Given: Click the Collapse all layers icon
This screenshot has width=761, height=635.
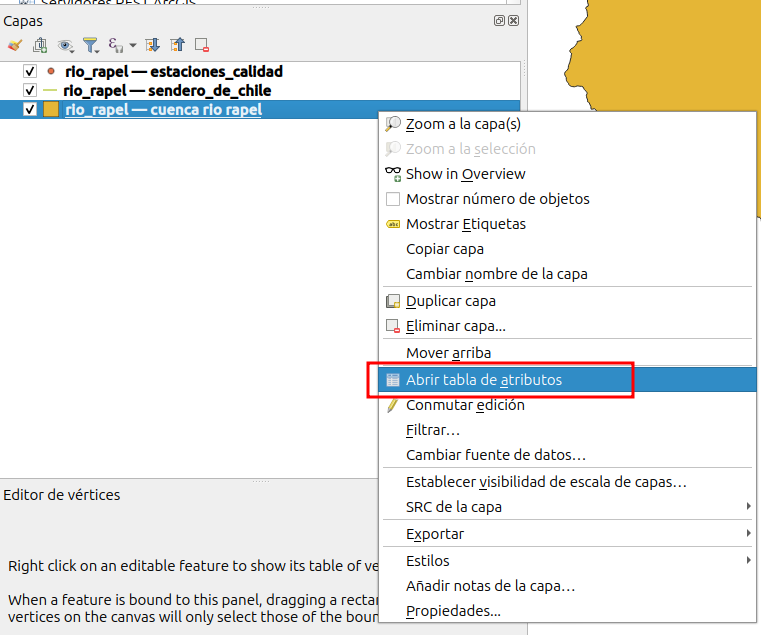Looking at the screenshot, I should point(177,45).
